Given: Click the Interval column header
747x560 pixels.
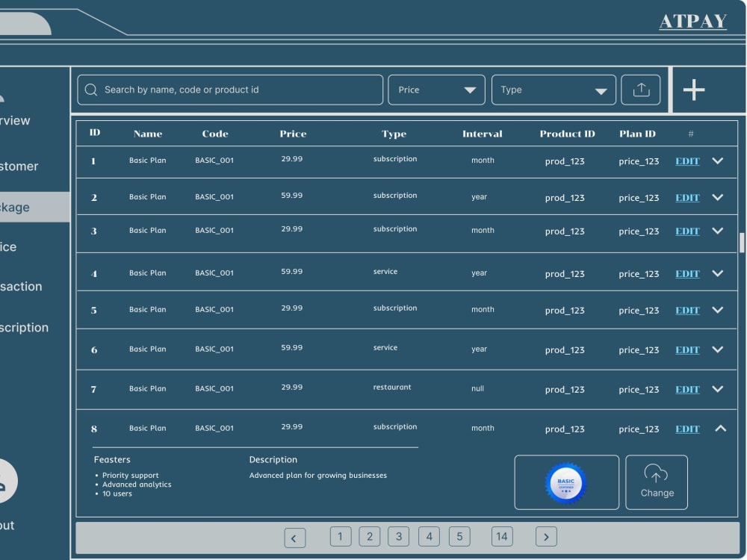Looking at the screenshot, I should [x=482, y=134].
